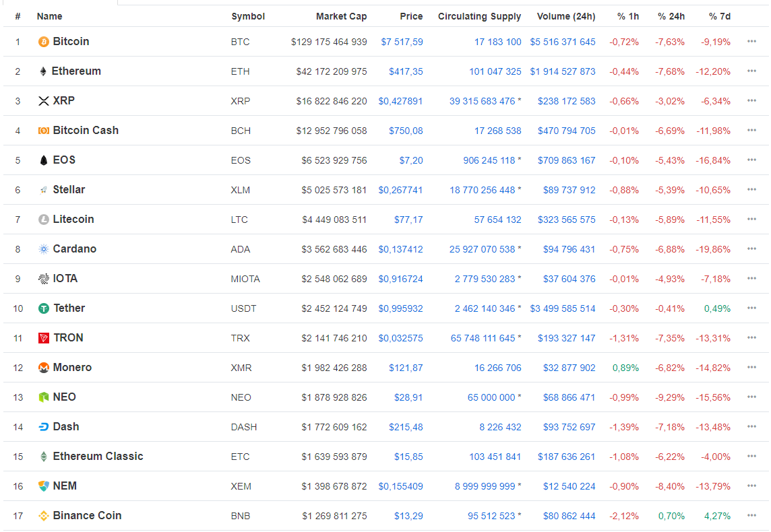Viewport: 771px width, 532px height.
Task: Click the Bitcoin Cash price $750,08
Action: [406, 131]
